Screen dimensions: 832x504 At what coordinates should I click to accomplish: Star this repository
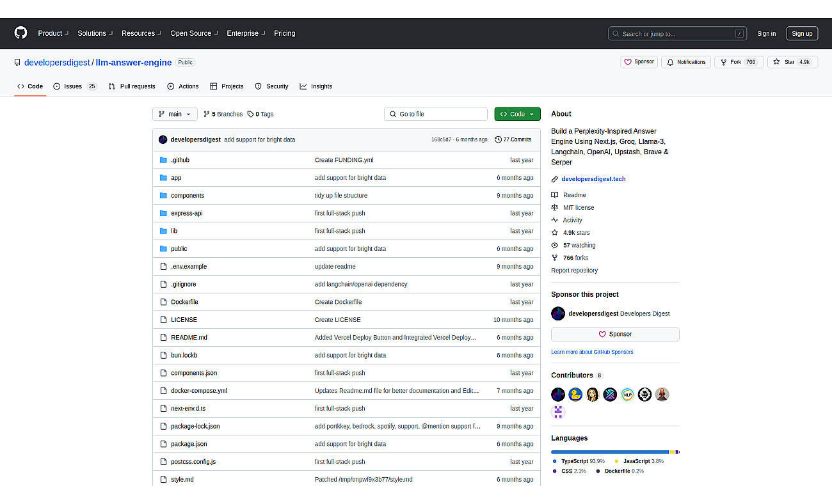pos(792,62)
